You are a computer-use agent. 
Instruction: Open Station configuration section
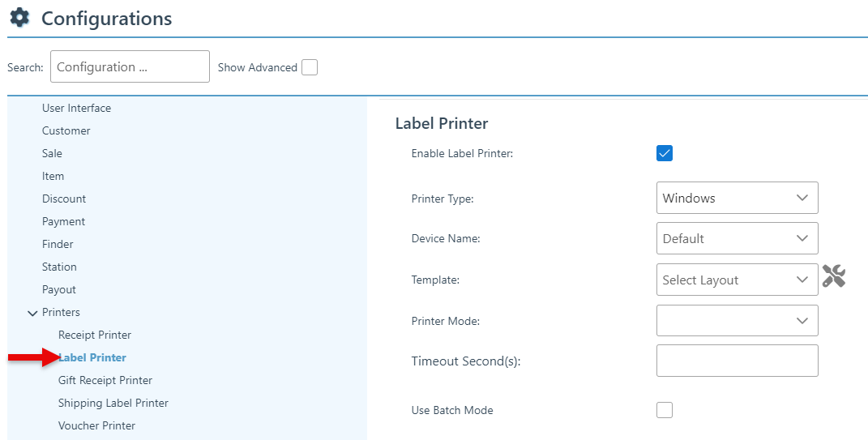59,267
